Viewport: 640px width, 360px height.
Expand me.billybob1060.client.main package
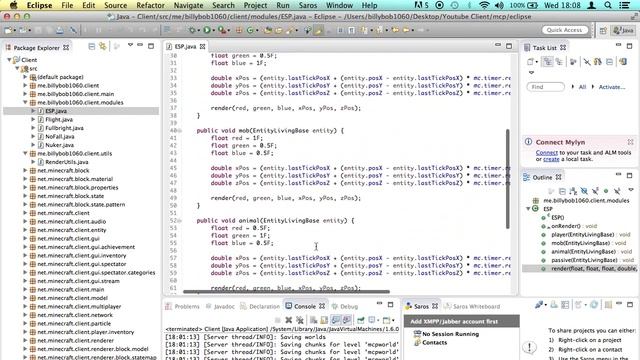[x=25, y=94]
